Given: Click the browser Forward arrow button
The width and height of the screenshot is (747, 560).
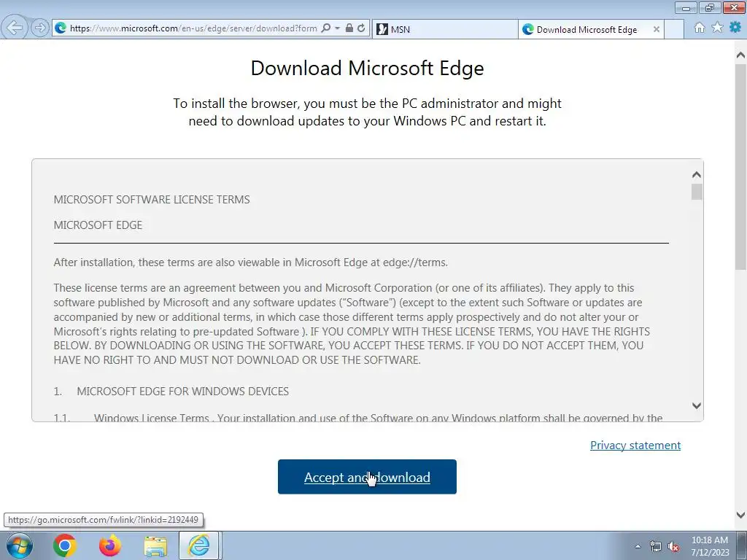Looking at the screenshot, I should [40, 28].
